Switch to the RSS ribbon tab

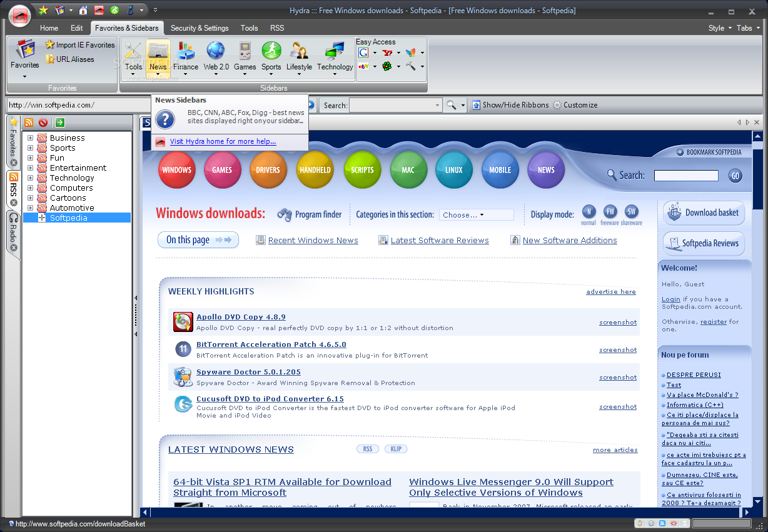coord(277,28)
